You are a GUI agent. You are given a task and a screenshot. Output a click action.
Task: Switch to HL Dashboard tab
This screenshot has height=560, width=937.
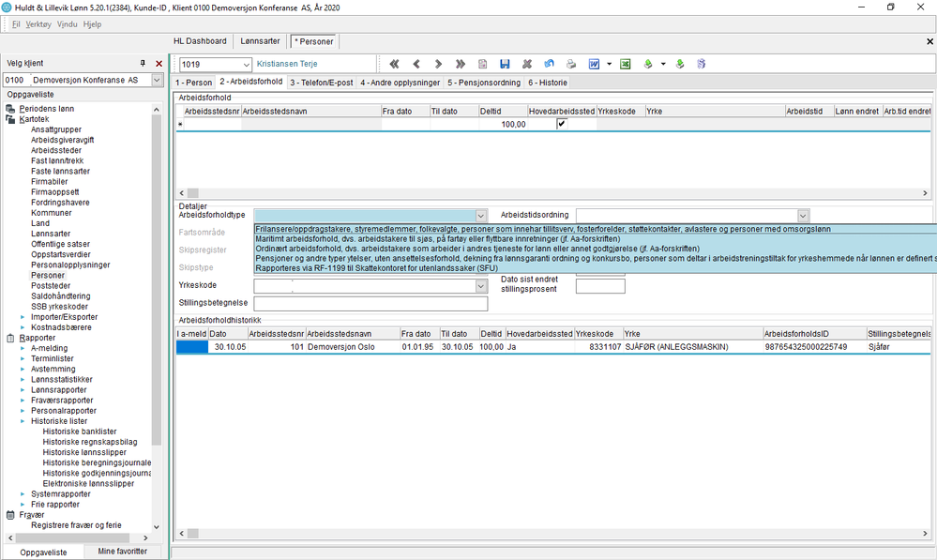[x=200, y=41]
